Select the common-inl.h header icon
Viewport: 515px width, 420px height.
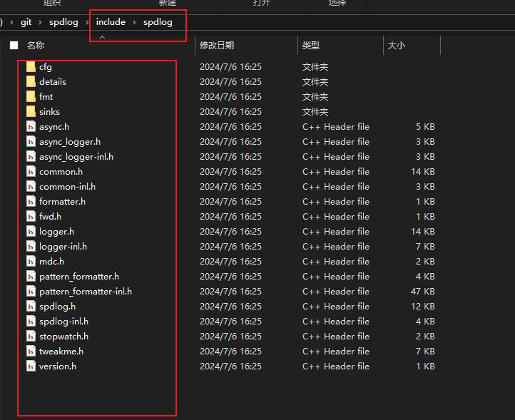pos(31,187)
